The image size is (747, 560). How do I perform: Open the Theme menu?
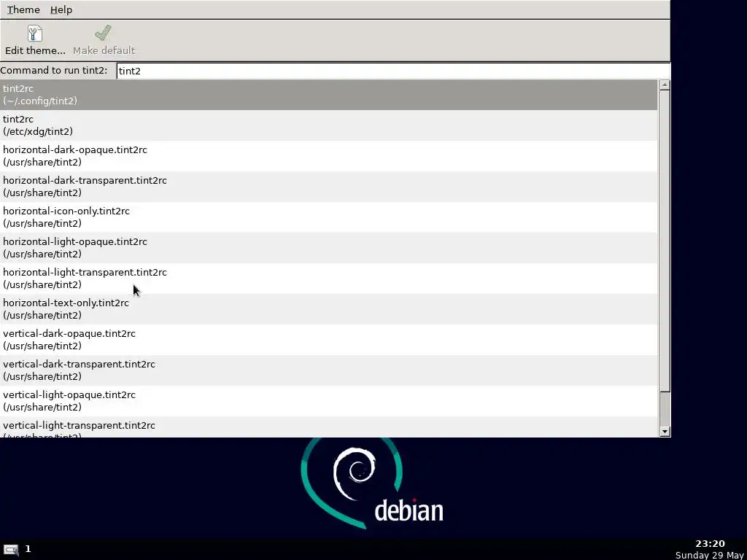pos(23,9)
